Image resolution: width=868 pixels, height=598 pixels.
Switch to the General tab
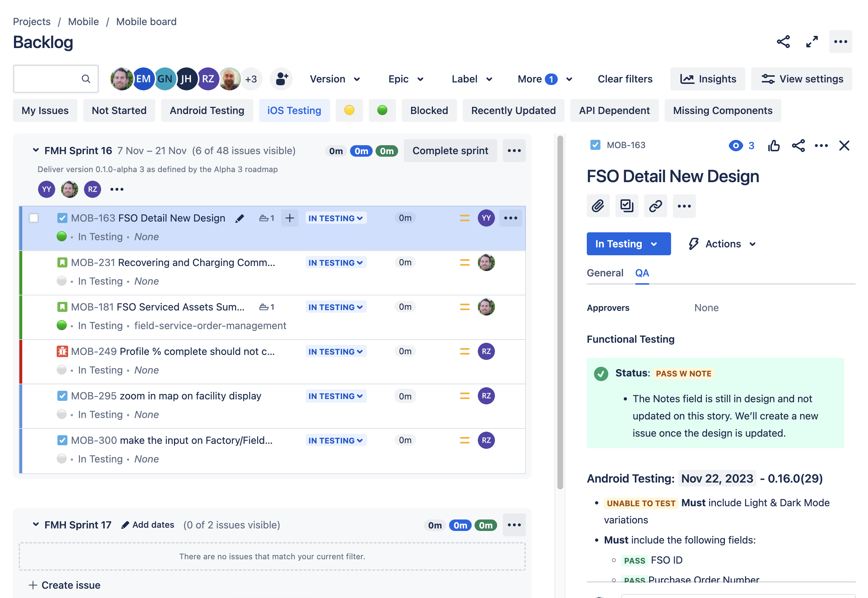tap(605, 273)
